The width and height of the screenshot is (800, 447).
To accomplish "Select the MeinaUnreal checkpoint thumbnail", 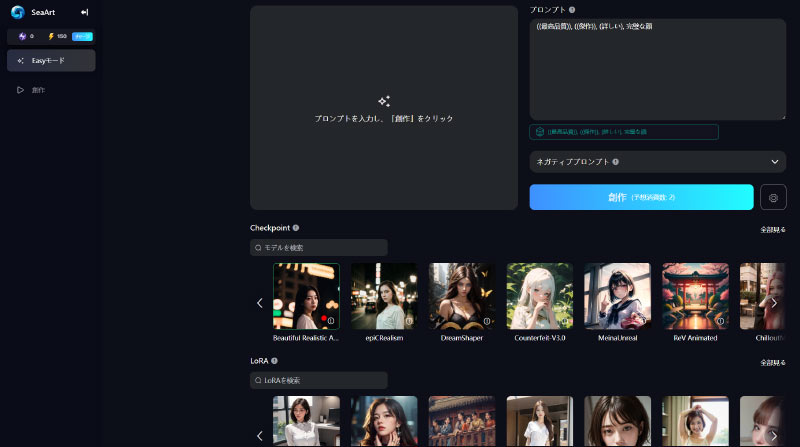I will click(617, 296).
